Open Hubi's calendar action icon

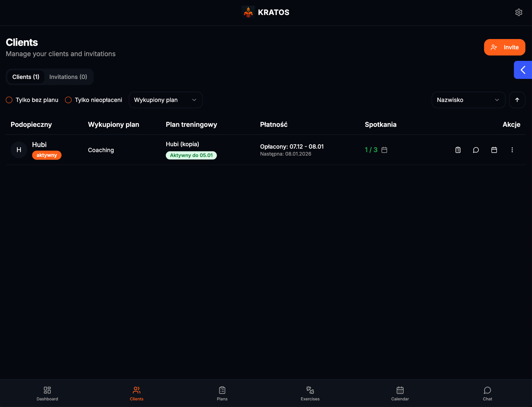coord(494,150)
